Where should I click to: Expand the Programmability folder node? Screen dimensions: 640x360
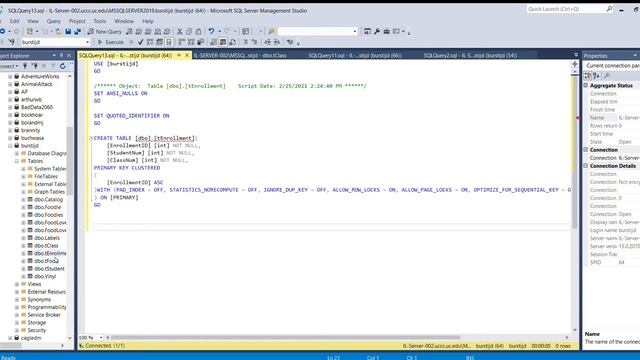(17, 307)
